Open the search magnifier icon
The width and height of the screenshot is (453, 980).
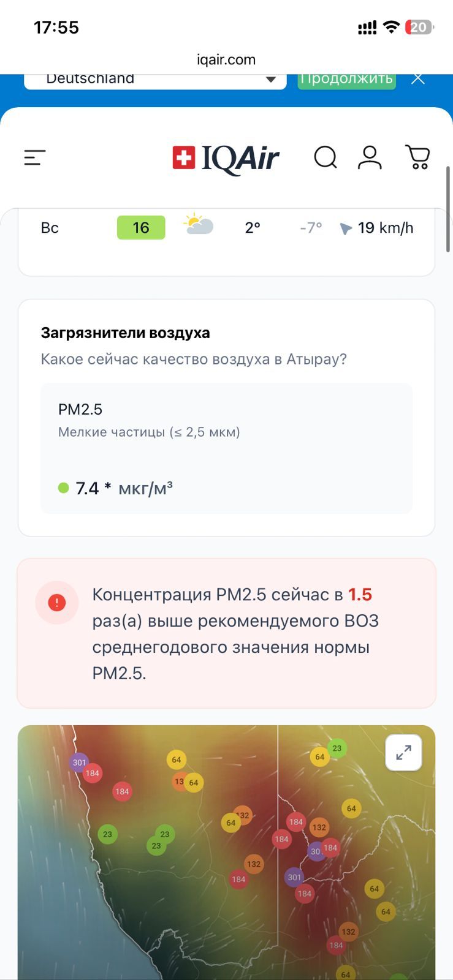tap(325, 158)
